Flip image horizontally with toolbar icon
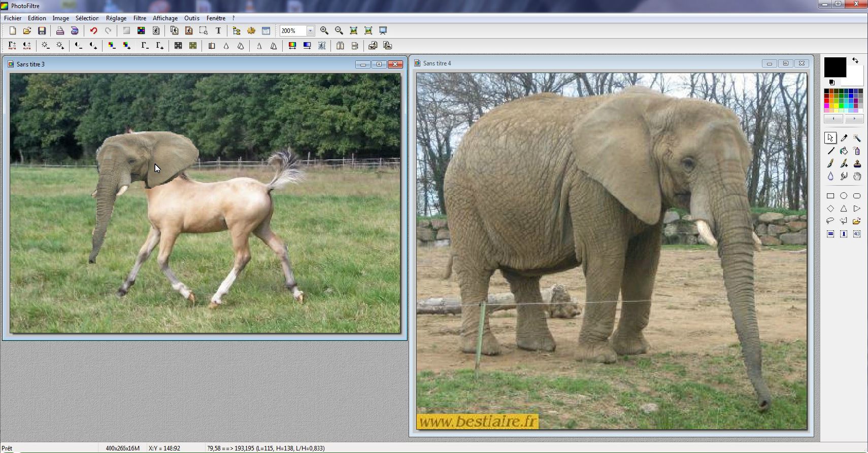Image resolution: width=868 pixels, height=453 pixels. pyautogui.click(x=340, y=46)
